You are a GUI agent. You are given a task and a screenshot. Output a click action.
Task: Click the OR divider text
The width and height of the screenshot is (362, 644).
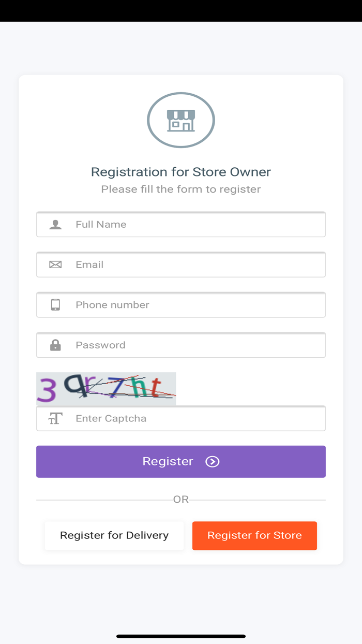pos(181,499)
